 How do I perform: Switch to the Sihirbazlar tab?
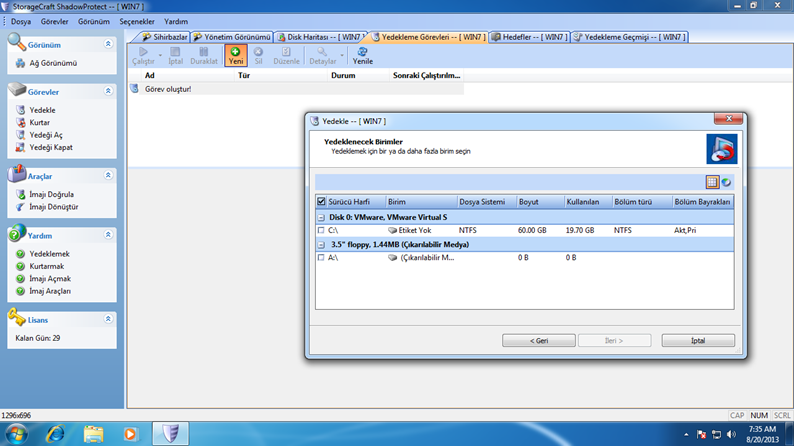click(164, 37)
